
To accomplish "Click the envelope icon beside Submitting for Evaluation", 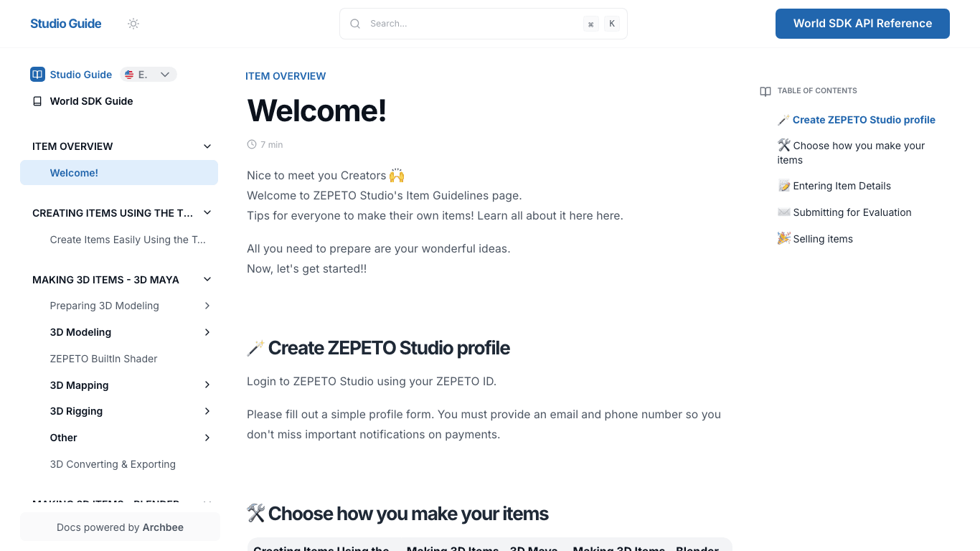I will point(784,212).
